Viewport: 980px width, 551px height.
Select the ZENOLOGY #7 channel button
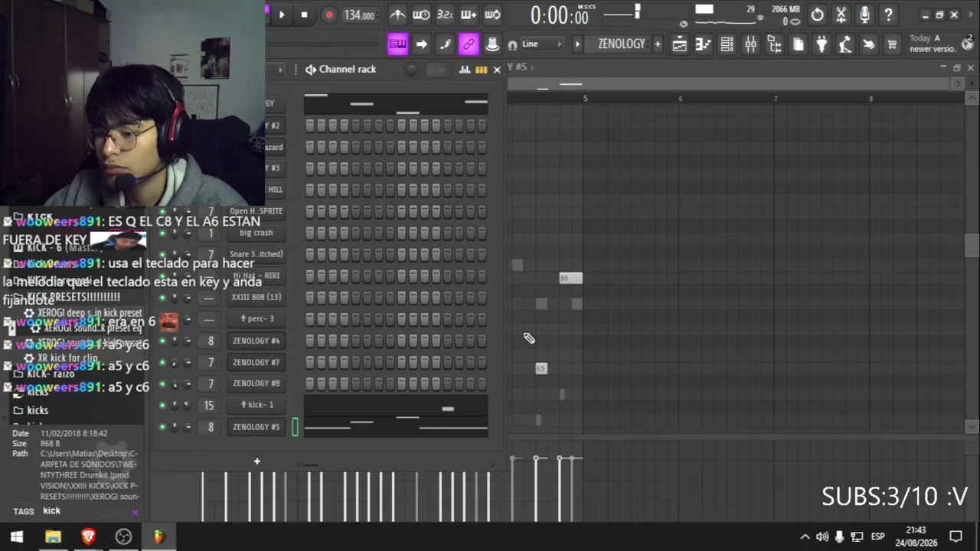tap(256, 362)
